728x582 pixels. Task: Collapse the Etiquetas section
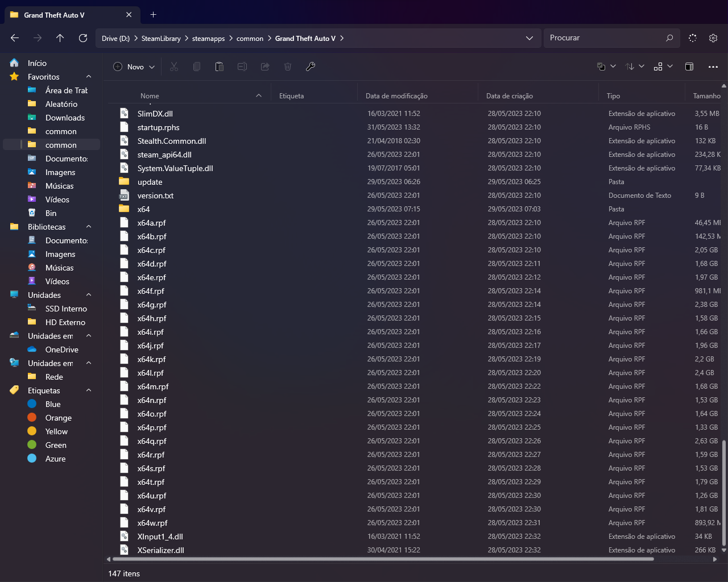[89, 390]
